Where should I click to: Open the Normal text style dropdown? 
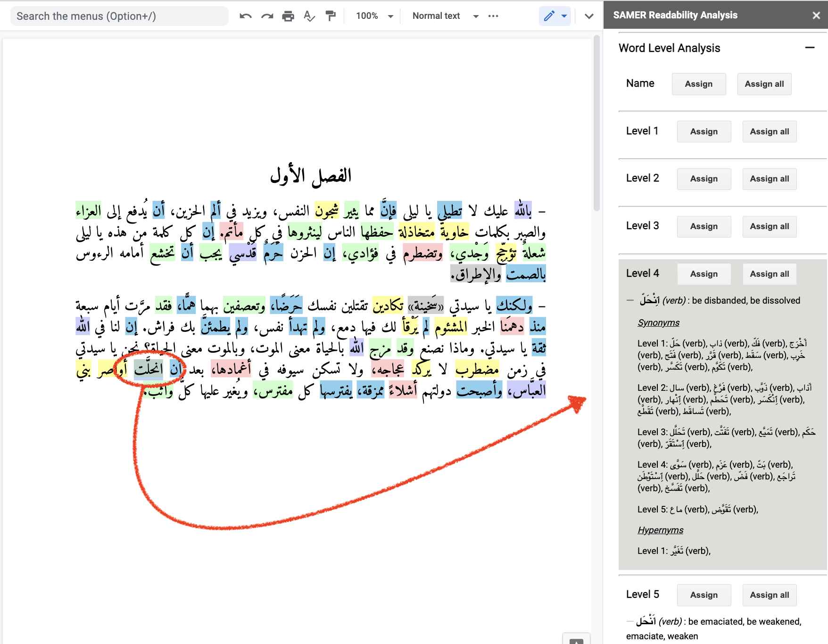pyautogui.click(x=445, y=16)
